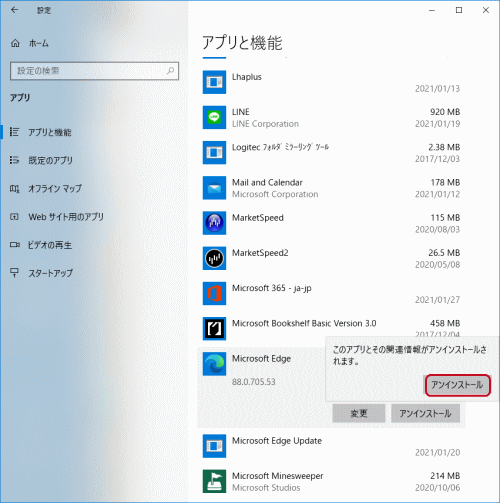The image size is (500, 503).
Task: Open the オフライン マップ menu item
Action: click(x=55, y=189)
